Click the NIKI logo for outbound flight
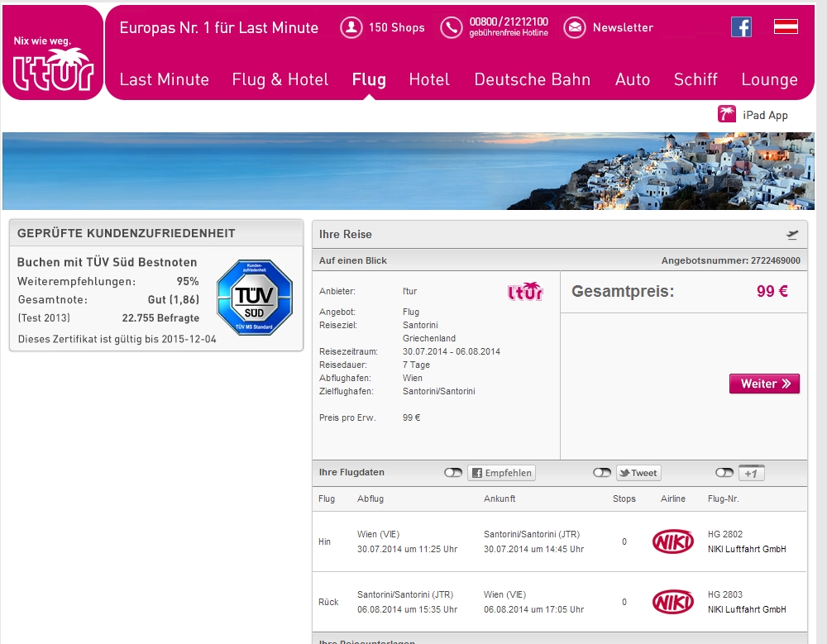 coord(672,541)
